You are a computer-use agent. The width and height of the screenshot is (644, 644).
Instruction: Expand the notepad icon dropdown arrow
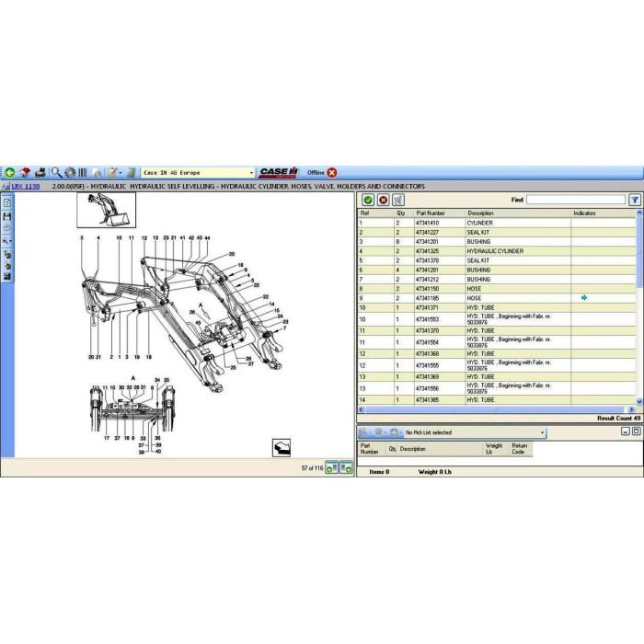tap(121, 173)
